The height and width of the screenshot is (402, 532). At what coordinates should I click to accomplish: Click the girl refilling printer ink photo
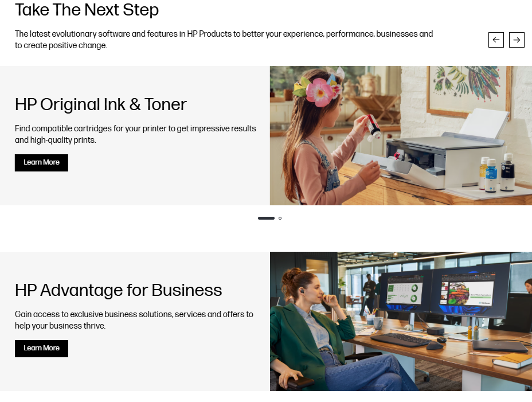tap(401, 135)
